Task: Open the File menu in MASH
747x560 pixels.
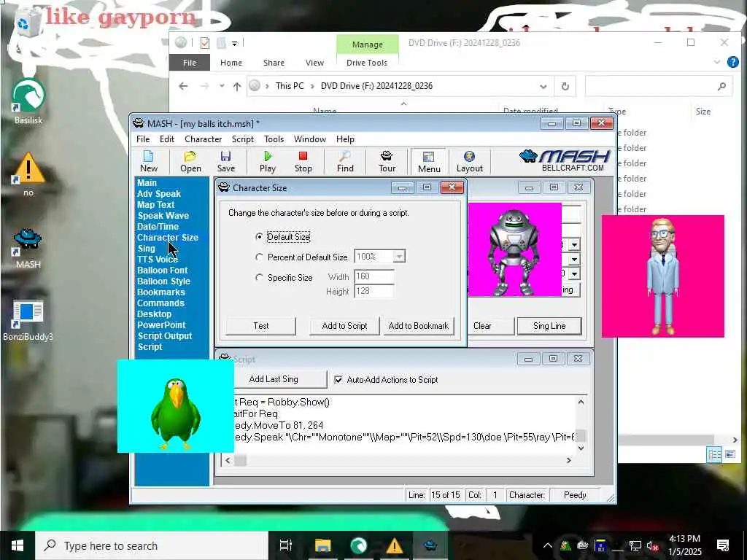Action: pyautogui.click(x=143, y=139)
